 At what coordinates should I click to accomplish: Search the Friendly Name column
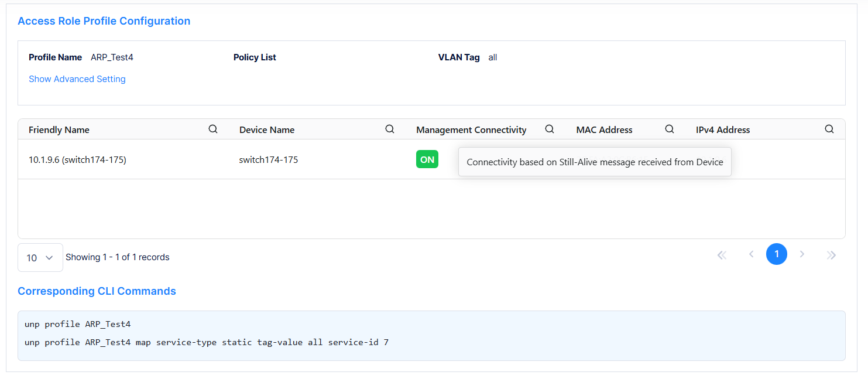click(x=213, y=128)
